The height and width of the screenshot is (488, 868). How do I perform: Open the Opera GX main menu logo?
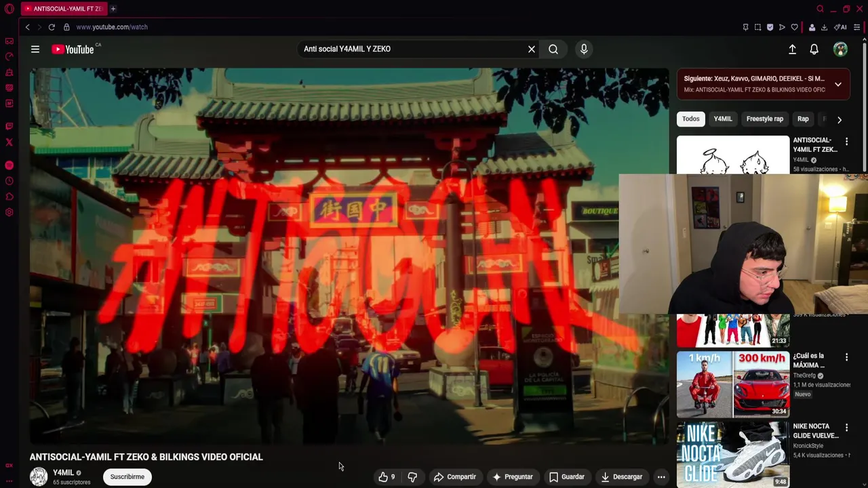pos(9,9)
